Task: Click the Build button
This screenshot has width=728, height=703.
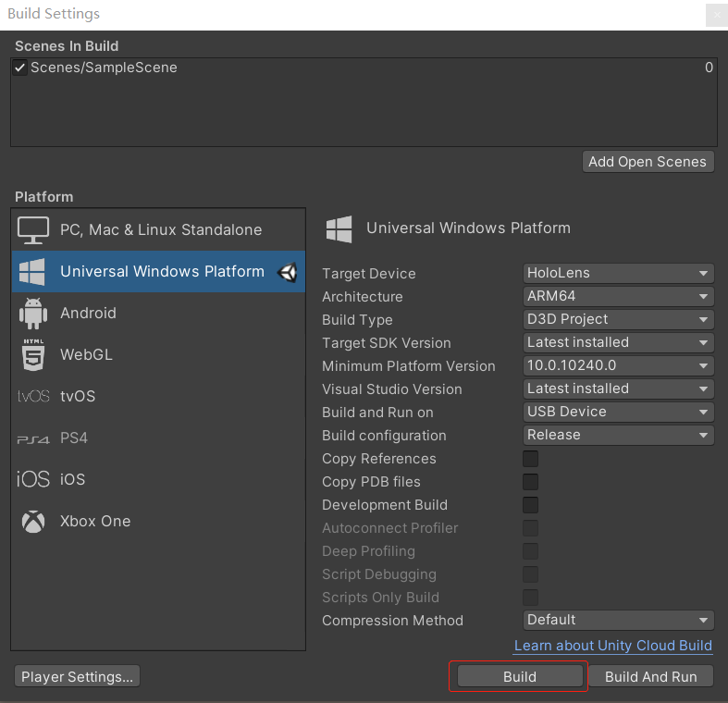Action: pos(520,676)
